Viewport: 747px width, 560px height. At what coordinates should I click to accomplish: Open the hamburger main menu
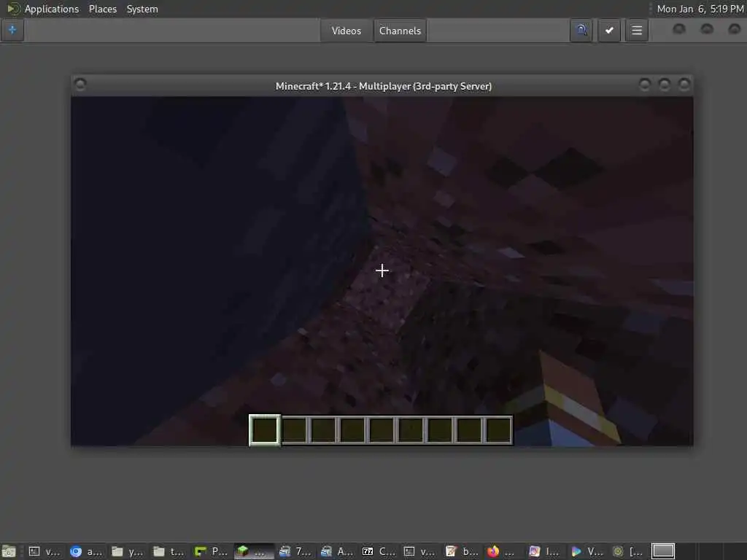point(637,31)
